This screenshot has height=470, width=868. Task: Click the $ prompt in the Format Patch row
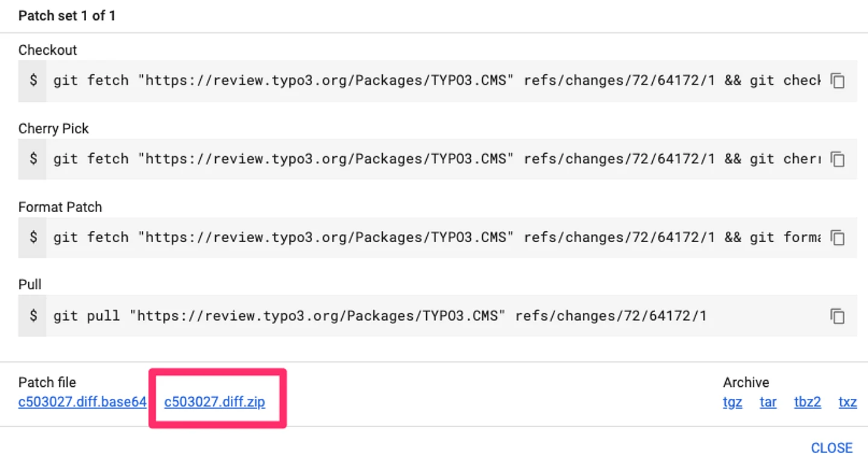click(33, 237)
